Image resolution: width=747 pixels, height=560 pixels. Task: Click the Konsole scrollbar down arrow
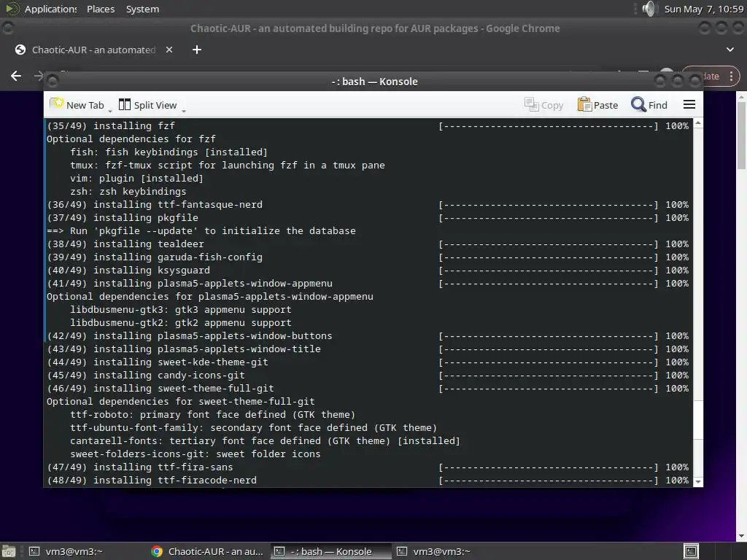[698, 481]
